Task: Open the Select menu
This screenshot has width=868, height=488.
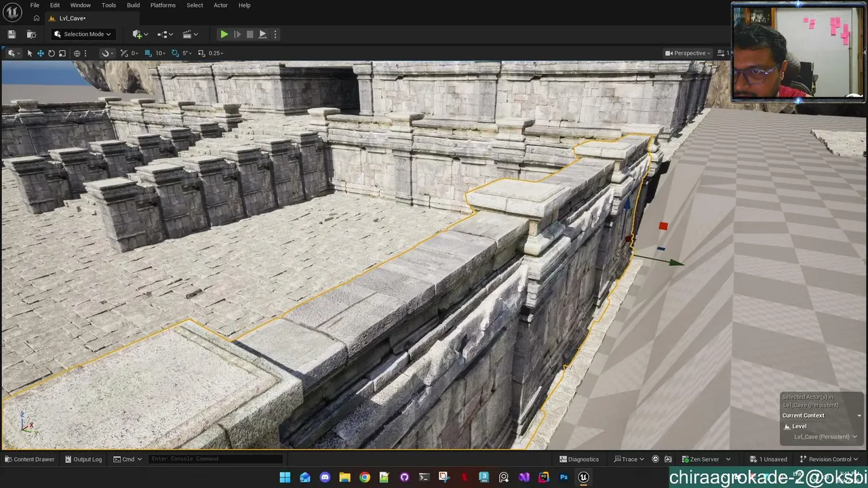Action: [x=195, y=5]
